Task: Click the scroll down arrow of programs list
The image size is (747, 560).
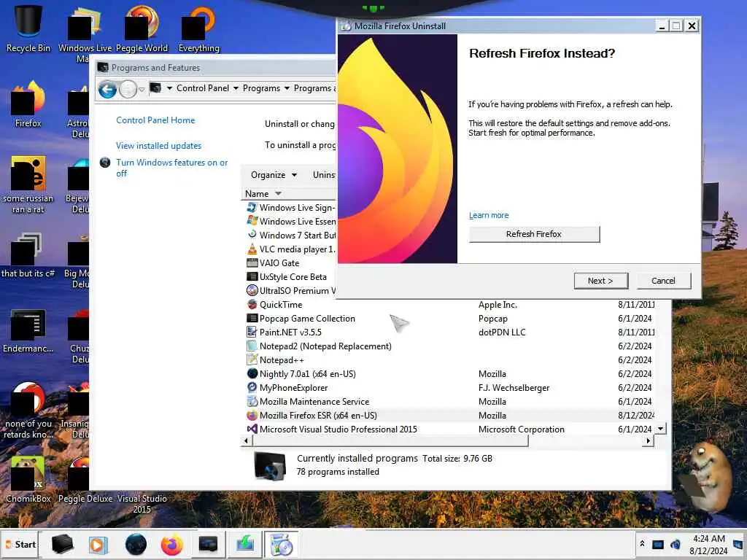Action: pos(660,429)
